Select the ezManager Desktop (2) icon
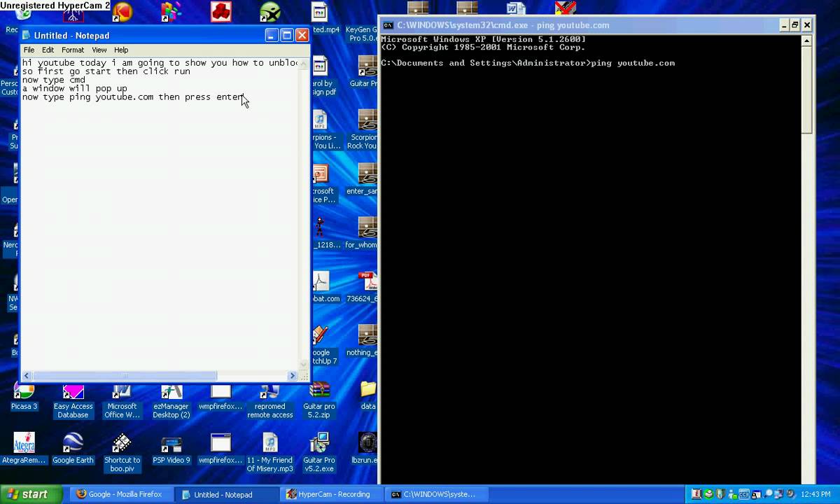The height and width of the screenshot is (504, 840). click(171, 401)
